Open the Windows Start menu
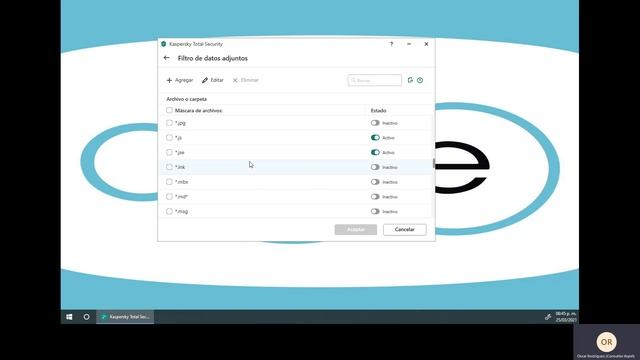This screenshot has height=360, width=640. pyautogui.click(x=69, y=317)
